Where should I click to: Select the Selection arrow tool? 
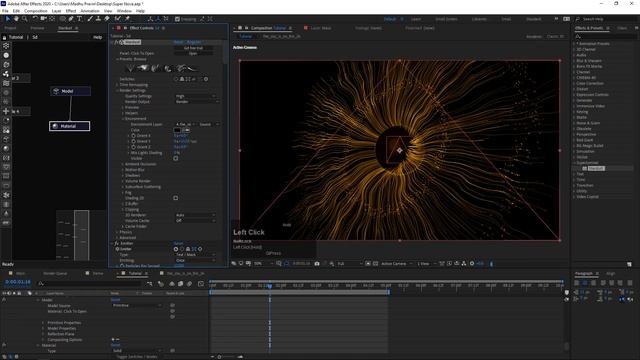click(x=8, y=19)
